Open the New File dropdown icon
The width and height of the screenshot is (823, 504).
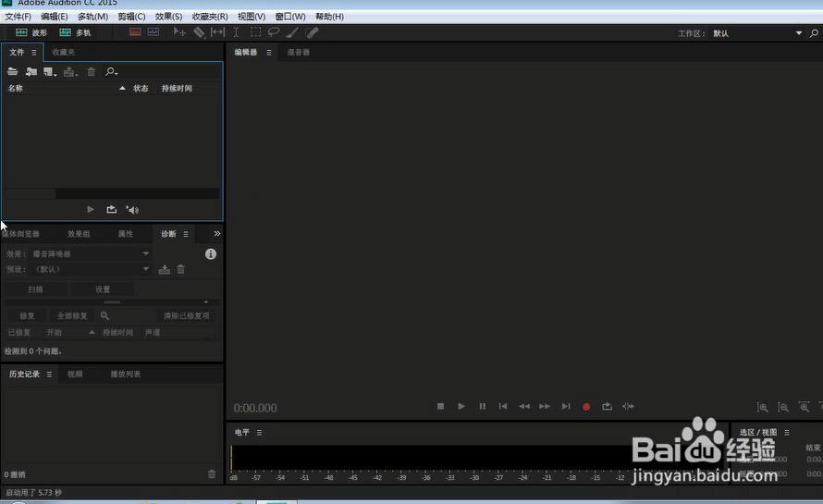pyautogui.click(x=50, y=72)
